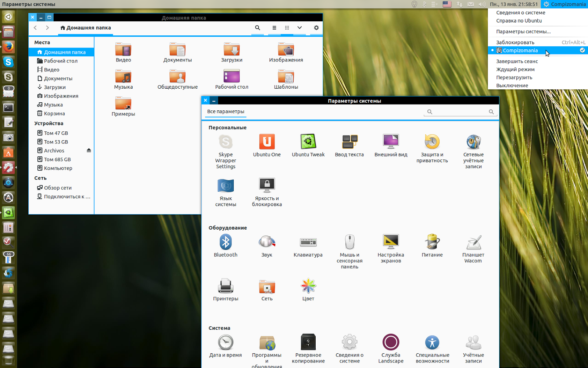Open Служба Landscape settings
The height and width of the screenshot is (368, 588).
coord(391,349)
